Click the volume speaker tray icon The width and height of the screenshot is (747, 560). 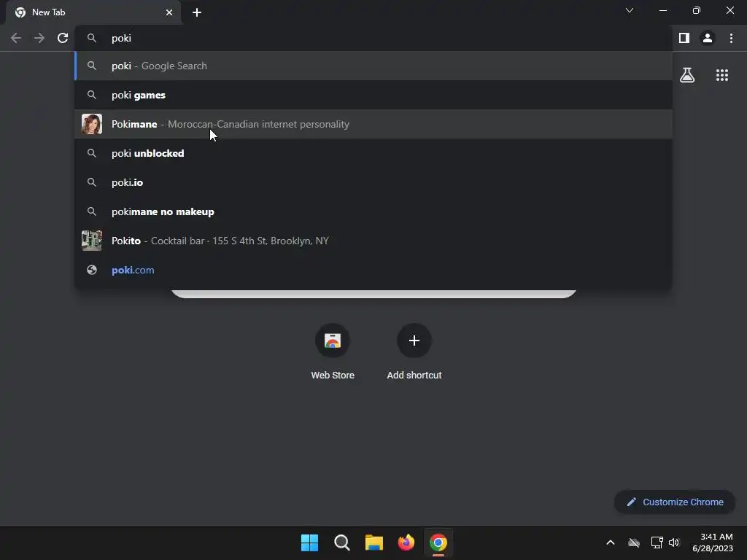[674, 542]
